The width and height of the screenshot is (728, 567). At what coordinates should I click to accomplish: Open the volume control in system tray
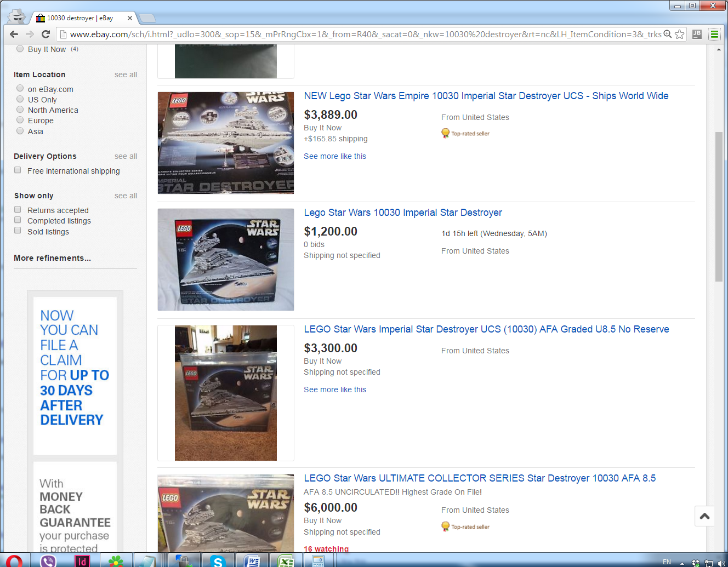pyautogui.click(x=721, y=563)
